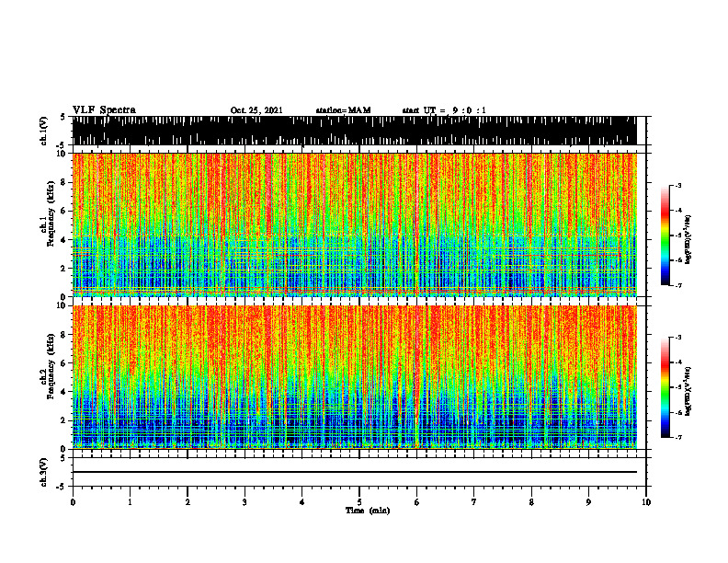Click tick label "6" on the Time axis
This screenshot has width=728, height=563.
click(x=417, y=502)
